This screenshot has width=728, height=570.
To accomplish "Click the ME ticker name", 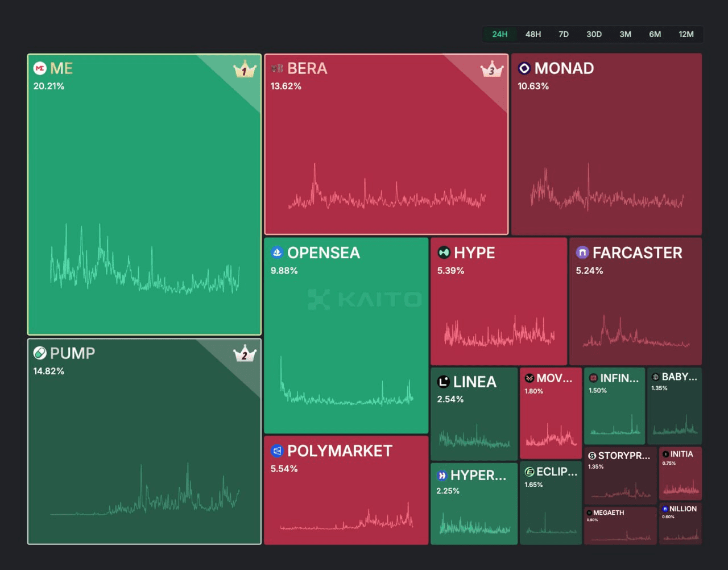I will 61,68.
